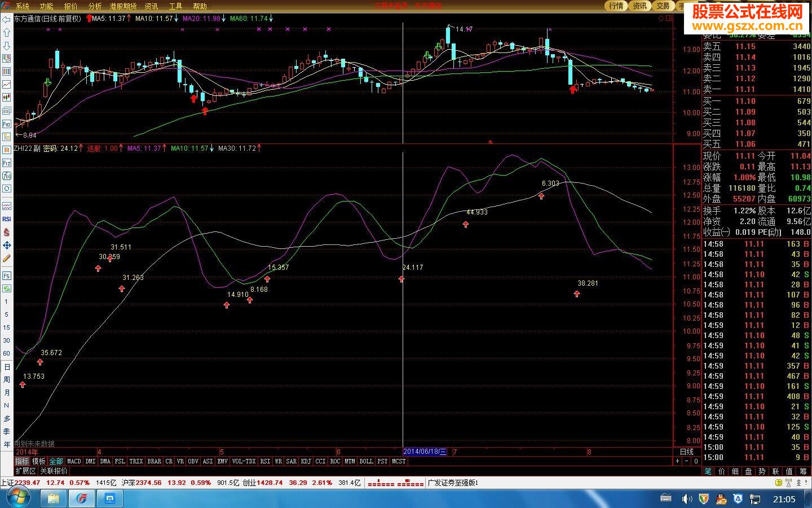
Task: Click the square window icon atop the main chart
Action: pyautogui.click(x=669, y=18)
